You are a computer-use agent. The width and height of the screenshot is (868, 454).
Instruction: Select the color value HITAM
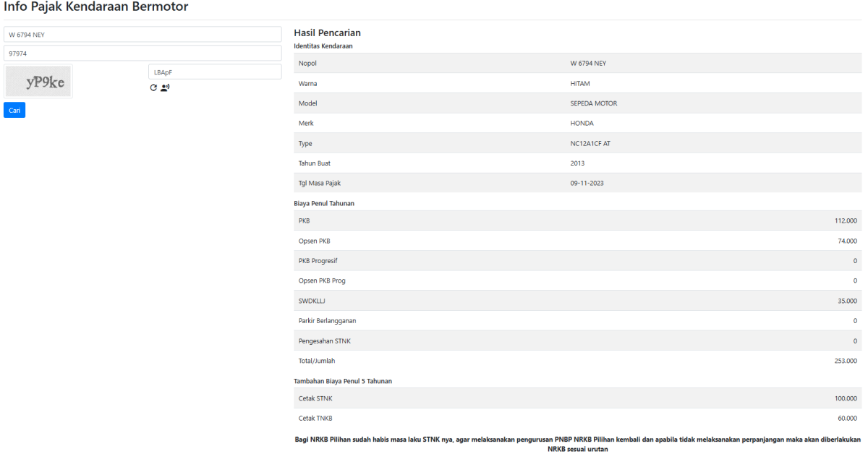click(x=580, y=83)
